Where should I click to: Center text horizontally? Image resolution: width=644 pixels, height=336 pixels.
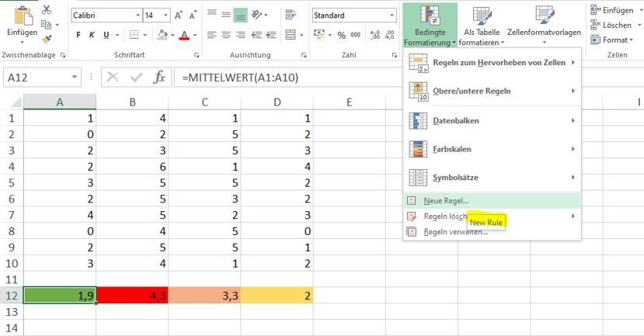(226, 35)
